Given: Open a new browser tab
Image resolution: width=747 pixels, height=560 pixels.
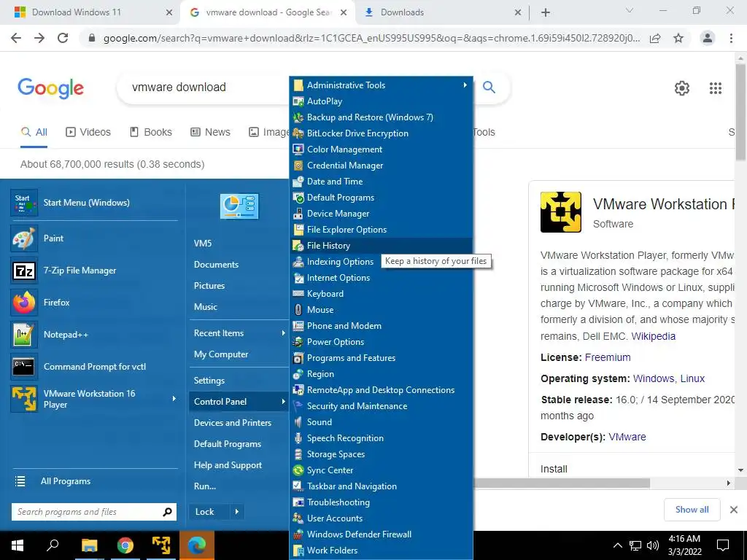Looking at the screenshot, I should click(546, 12).
